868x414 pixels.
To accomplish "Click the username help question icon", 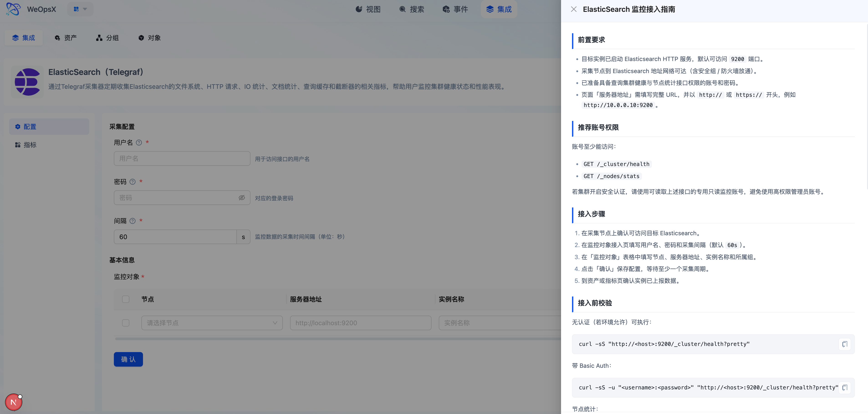I will coord(139,143).
